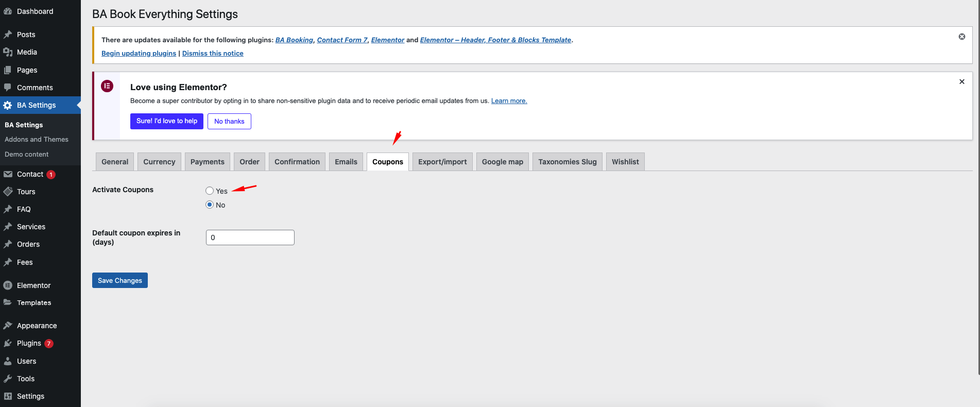Click the Comments bubble icon
This screenshot has width=980, height=407.
click(8, 88)
